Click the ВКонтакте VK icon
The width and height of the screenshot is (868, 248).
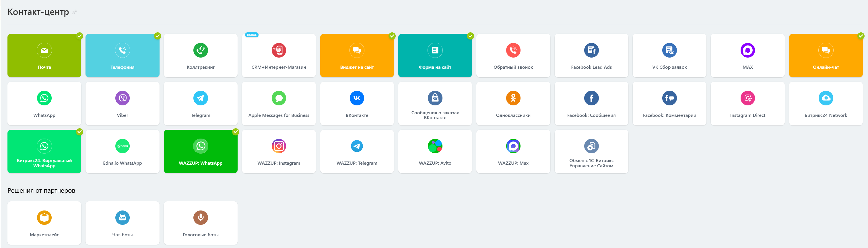[x=357, y=98]
